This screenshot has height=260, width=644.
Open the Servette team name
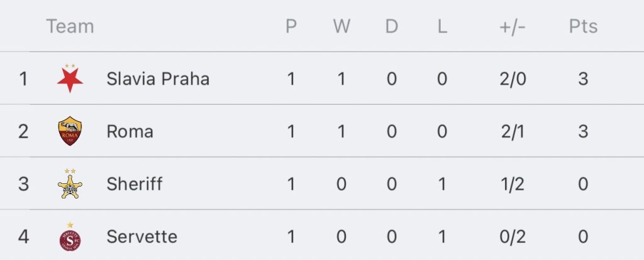[142, 237]
